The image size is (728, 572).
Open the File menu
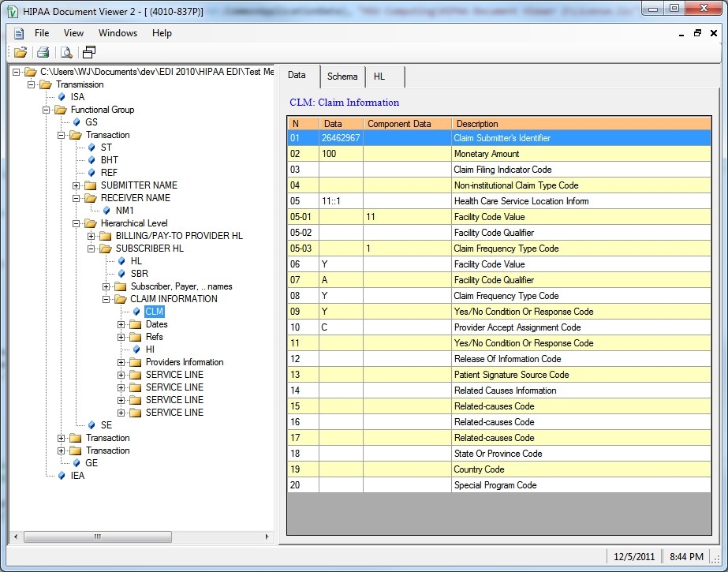pyautogui.click(x=42, y=33)
